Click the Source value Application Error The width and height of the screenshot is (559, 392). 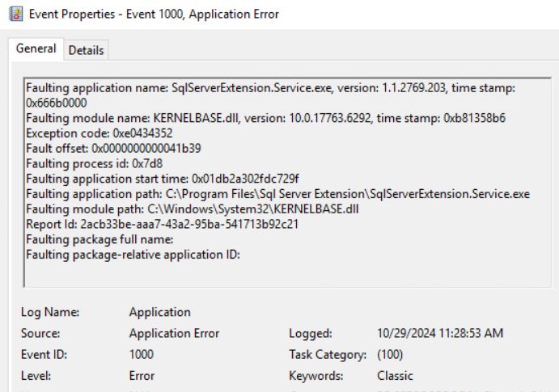(x=174, y=333)
